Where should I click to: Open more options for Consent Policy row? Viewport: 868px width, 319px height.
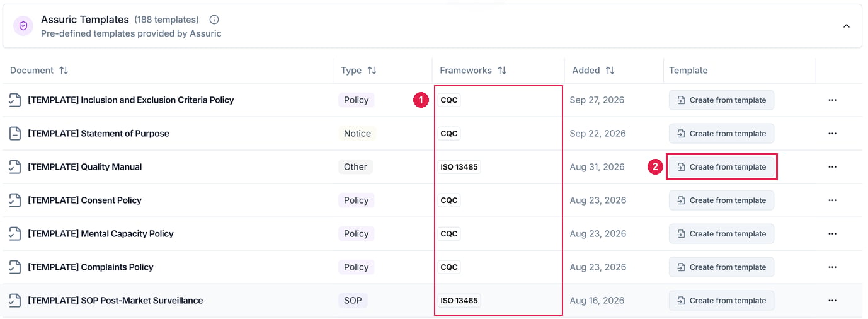pos(832,200)
